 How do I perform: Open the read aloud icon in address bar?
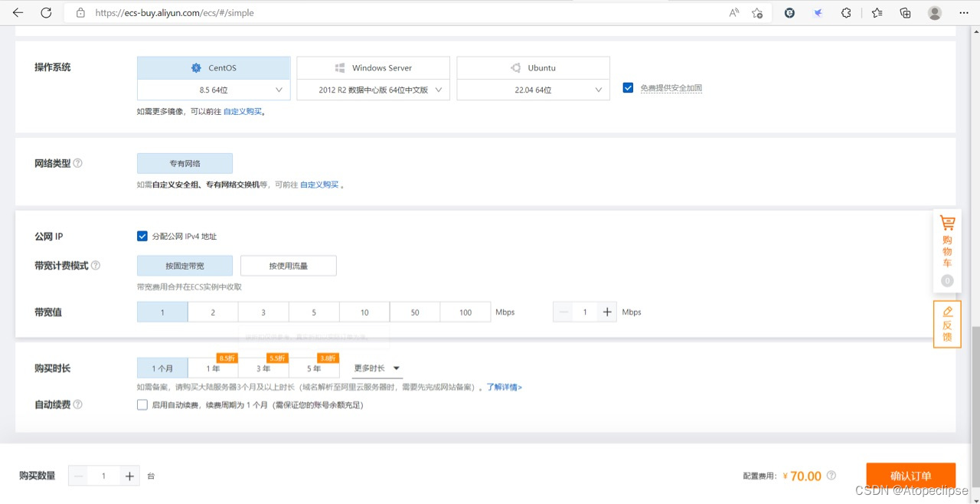click(x=734, y=13)
